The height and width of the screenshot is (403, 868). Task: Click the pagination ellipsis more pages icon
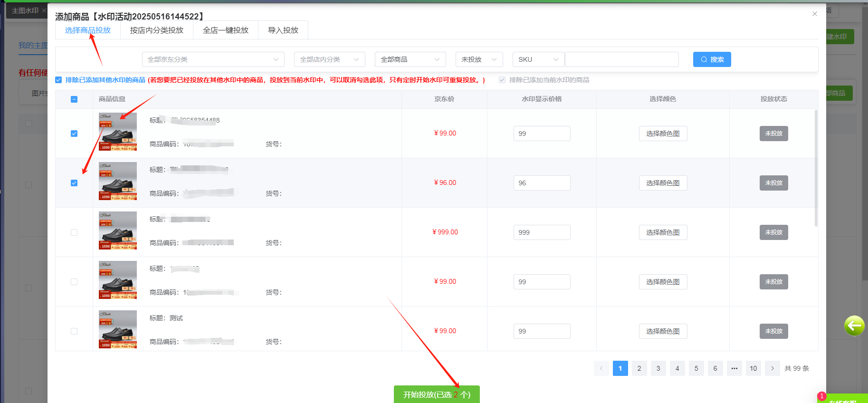(734, 368)
